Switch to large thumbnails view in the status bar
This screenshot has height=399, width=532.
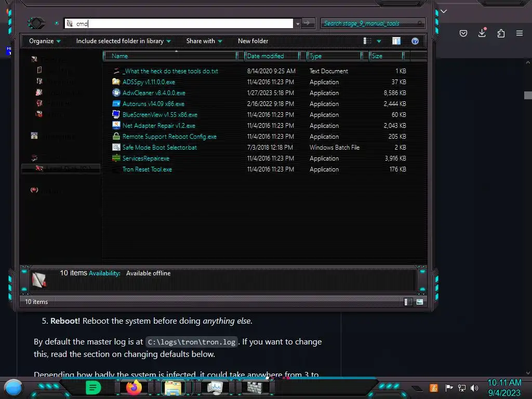tap(420, 302)
